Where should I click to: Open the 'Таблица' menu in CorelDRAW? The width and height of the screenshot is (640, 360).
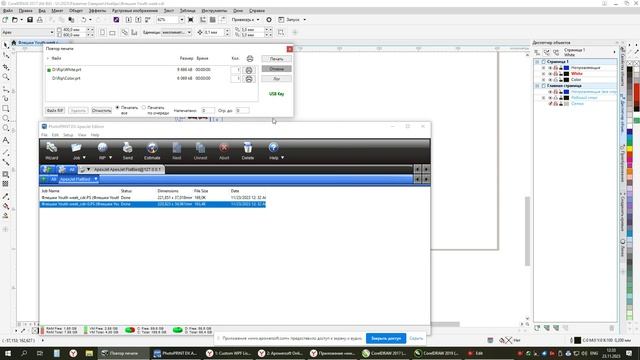(x=187, y=11)
